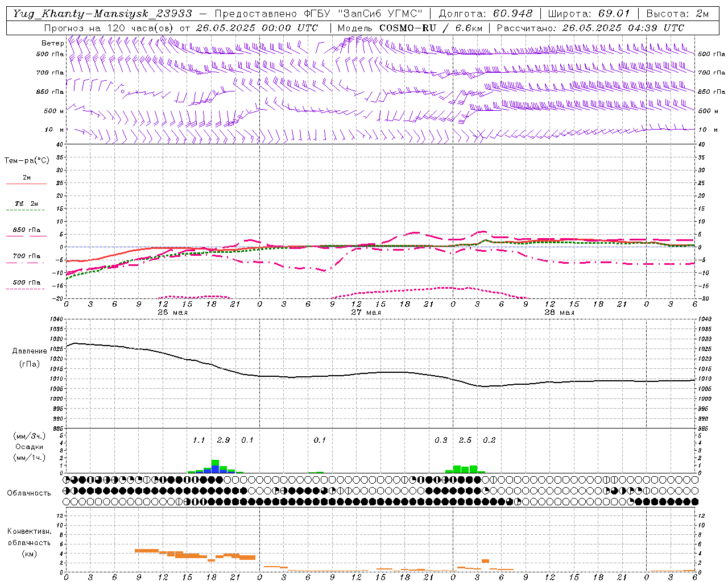Click the Ветер panel label
Viewport: 728px width, 582px height.
click(x=52, y=43)
